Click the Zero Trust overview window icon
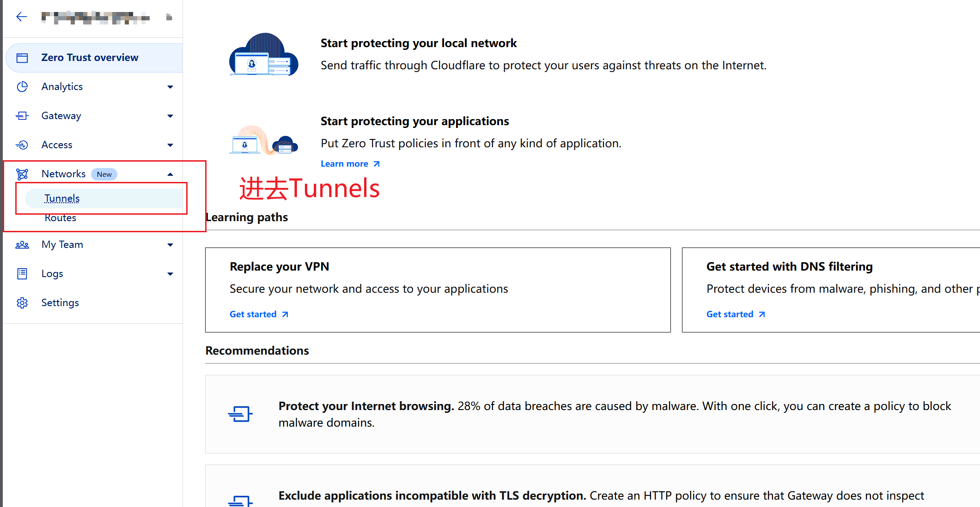The width and height of the screenshot is (980, 507). (22, 58)
